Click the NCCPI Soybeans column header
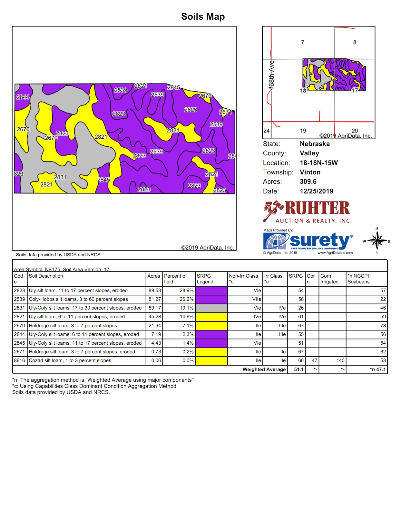The image size is (411, 532). click(x=358, y=279)
